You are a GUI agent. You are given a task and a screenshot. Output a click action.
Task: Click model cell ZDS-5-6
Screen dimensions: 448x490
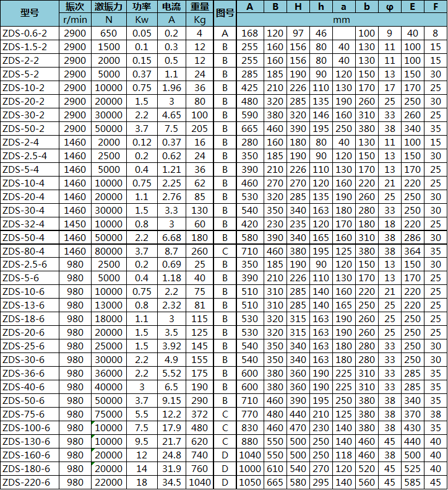[30, 278]
